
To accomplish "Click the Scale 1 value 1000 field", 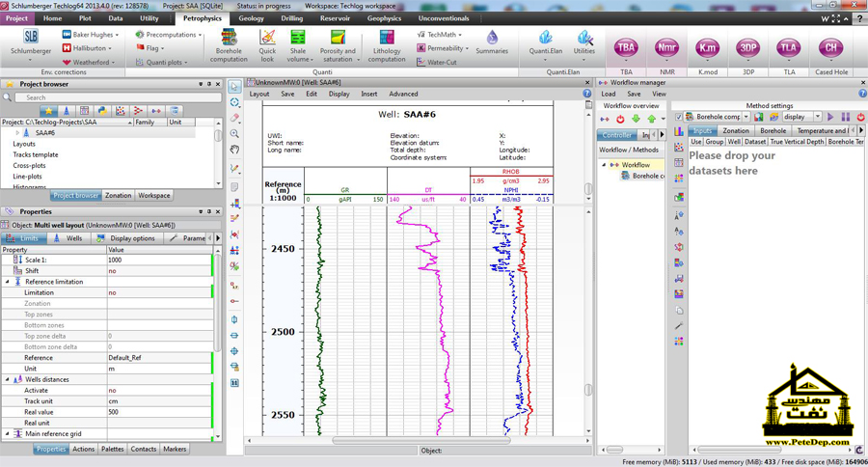I will (159, 260).
